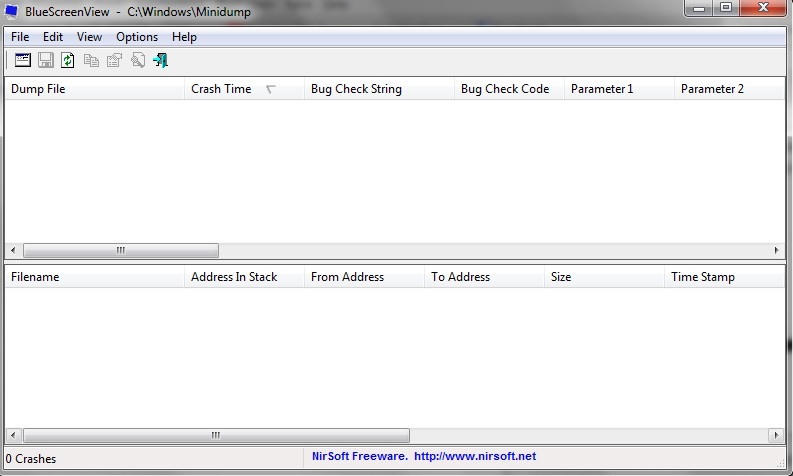Open the Help menu
This screenshot has width=793, height=476.
(184, 37)
